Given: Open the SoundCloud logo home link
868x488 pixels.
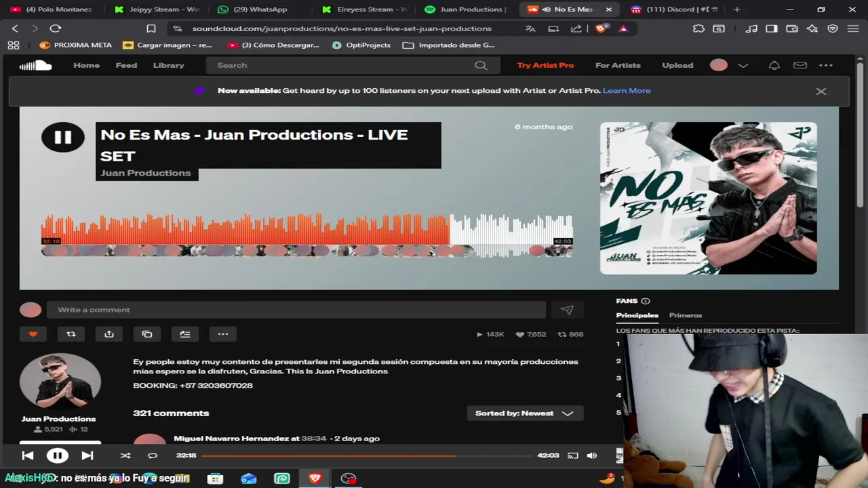Looking at the screenshot, I should click(x=35, y=65).
